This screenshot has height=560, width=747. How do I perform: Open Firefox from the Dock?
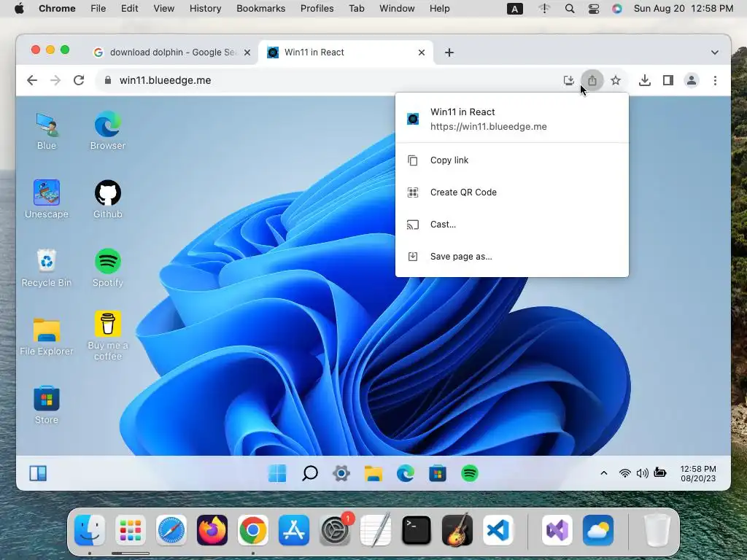pos(212,530)
